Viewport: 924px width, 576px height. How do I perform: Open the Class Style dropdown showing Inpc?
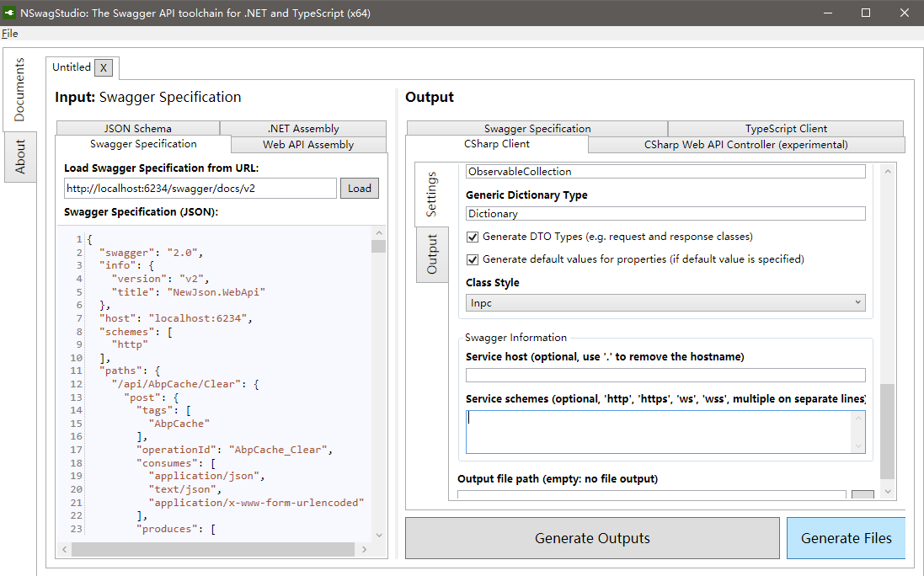(x=665, y=302)
